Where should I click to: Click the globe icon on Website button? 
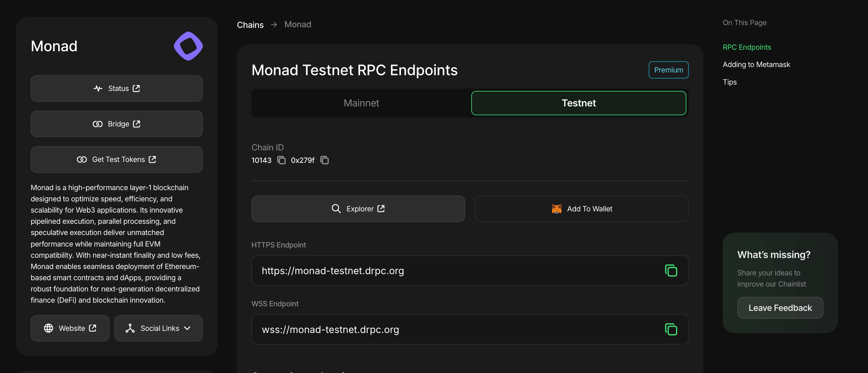49,328
